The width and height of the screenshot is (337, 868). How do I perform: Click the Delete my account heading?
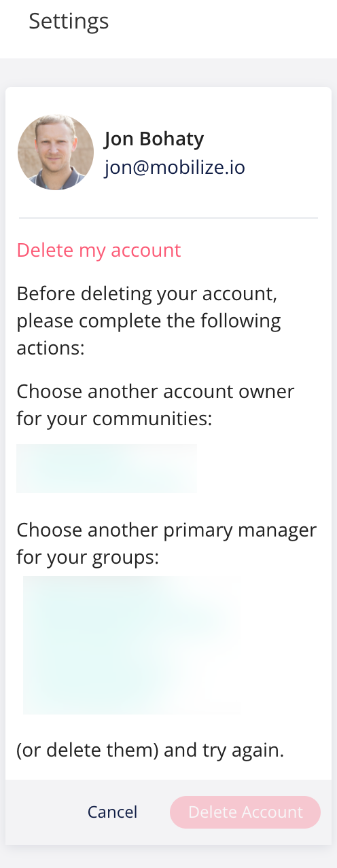pyautogui.click(x=99, y=250)
